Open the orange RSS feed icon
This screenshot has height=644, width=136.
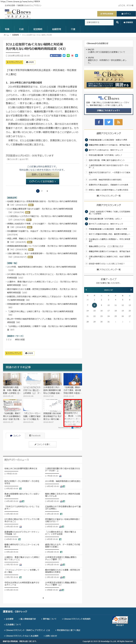click(x=118, y=122)
